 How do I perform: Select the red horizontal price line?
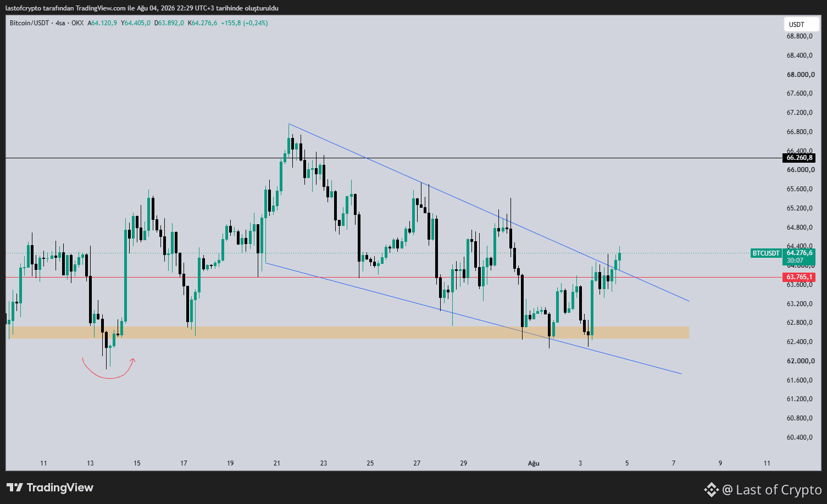(x=393, y=278)
